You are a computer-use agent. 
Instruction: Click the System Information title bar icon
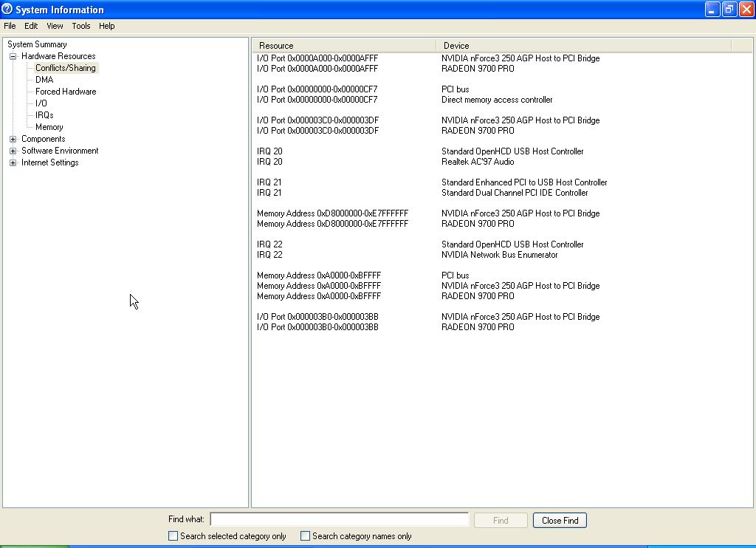[x=7, y=9]
